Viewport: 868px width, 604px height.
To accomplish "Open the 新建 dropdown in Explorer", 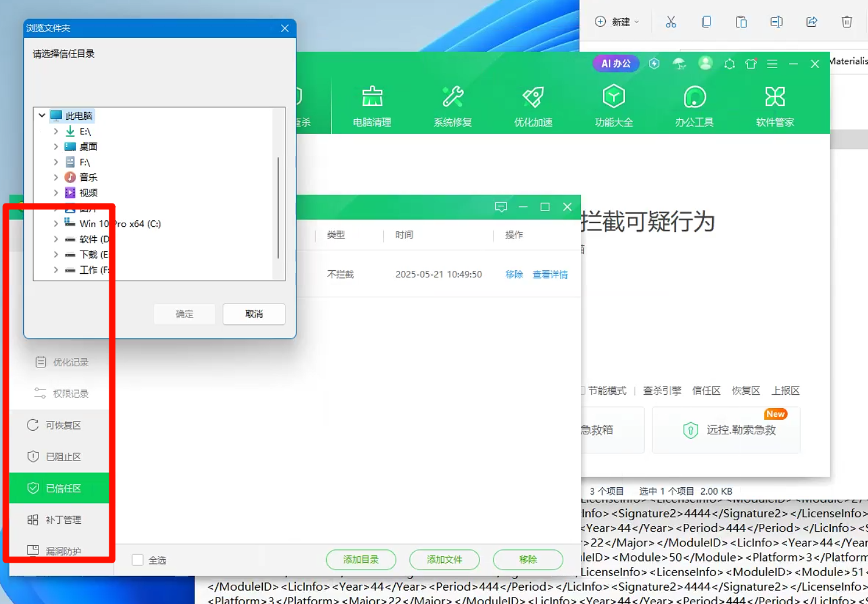I will tap(617, 22).
